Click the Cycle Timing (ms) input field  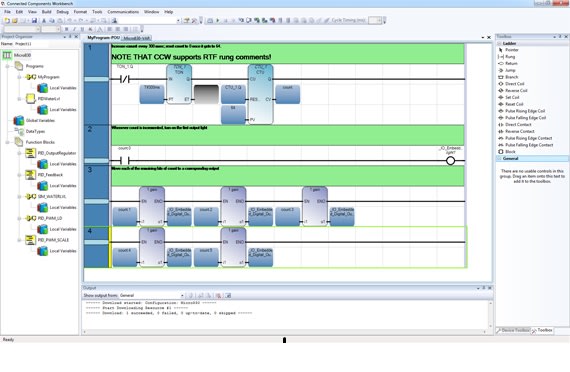(x=375, y=20)
